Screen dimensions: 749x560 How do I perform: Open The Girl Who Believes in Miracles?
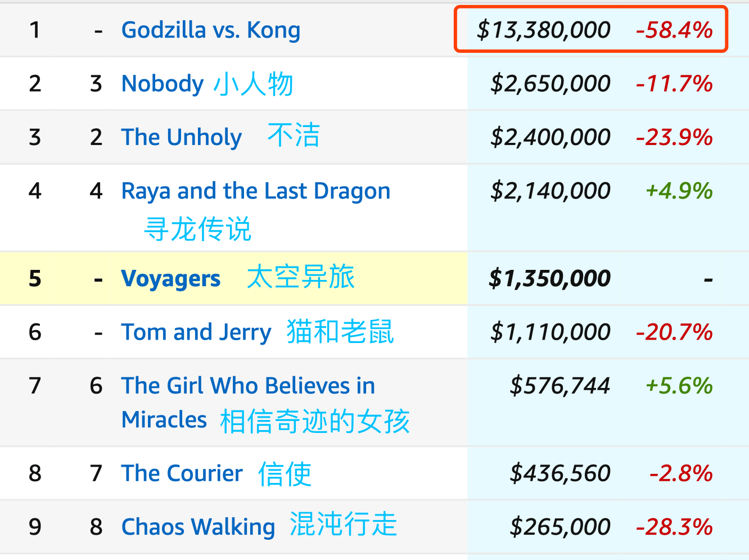click(x=248, y=403)
